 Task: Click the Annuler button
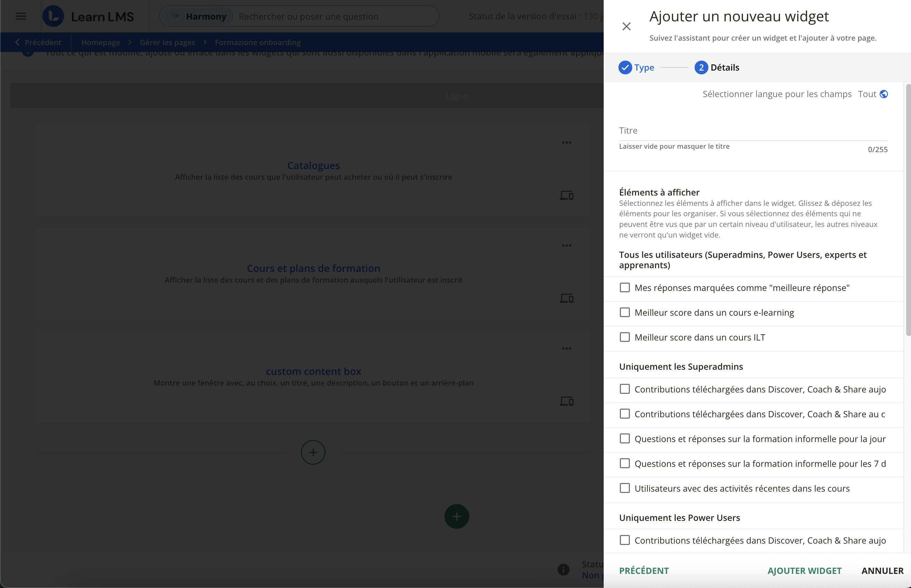(x=882, y=571)
